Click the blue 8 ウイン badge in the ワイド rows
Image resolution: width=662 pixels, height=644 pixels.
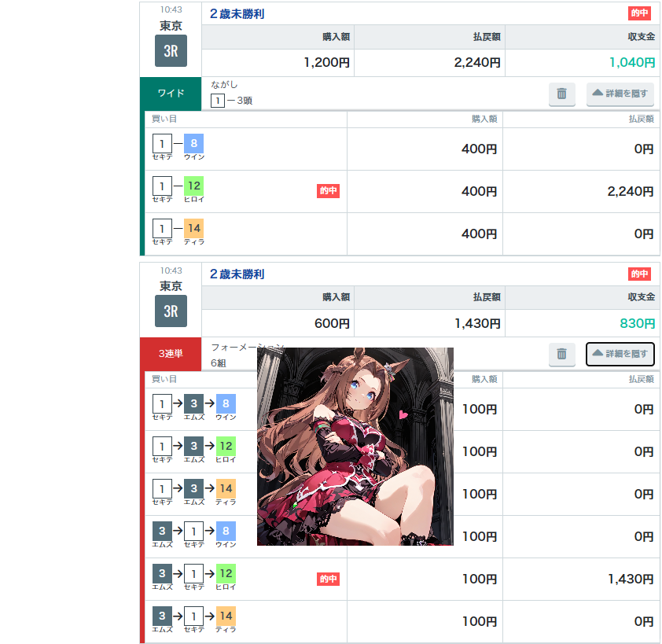tap(194, 144)
